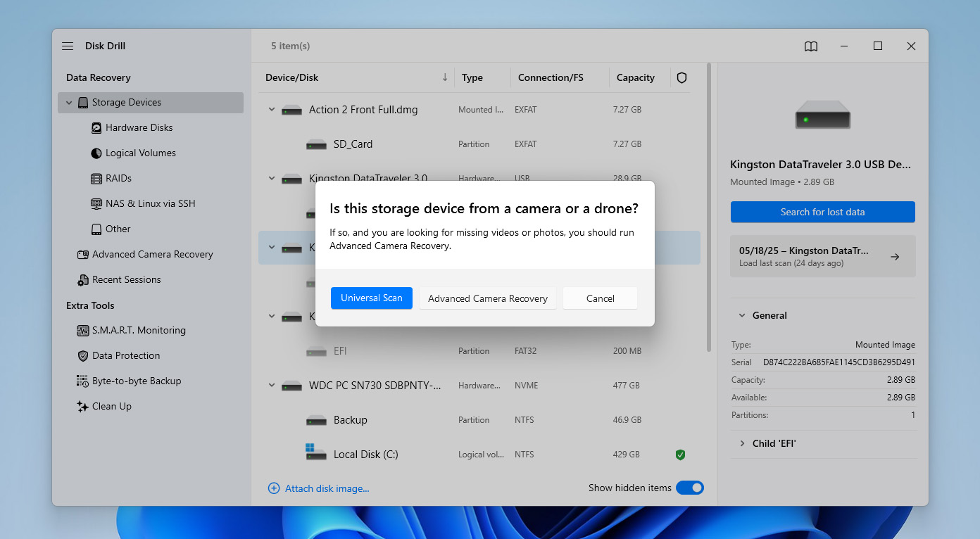Sort by the Connection/FS column header
The image size is (980, 539).
(551, 77)
